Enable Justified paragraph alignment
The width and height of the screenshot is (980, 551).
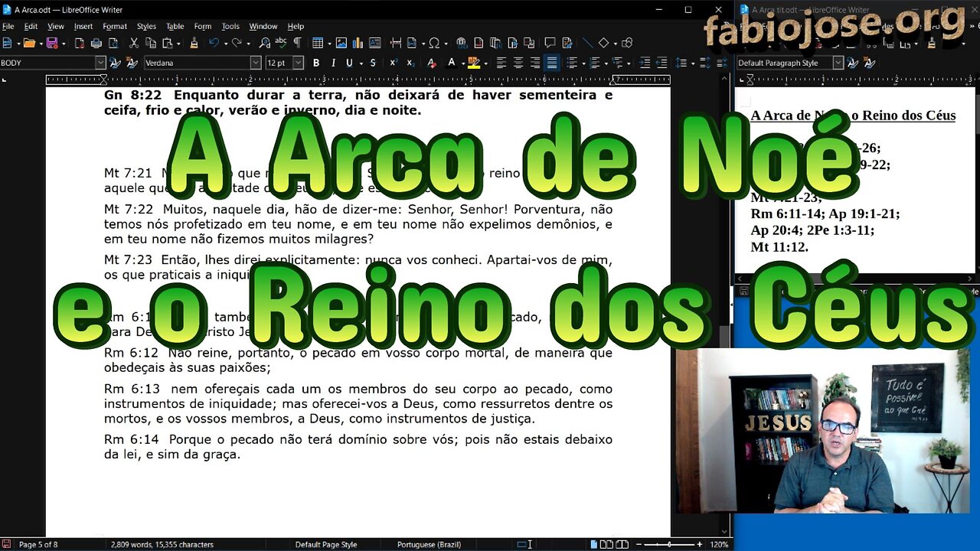click(551, 63)
